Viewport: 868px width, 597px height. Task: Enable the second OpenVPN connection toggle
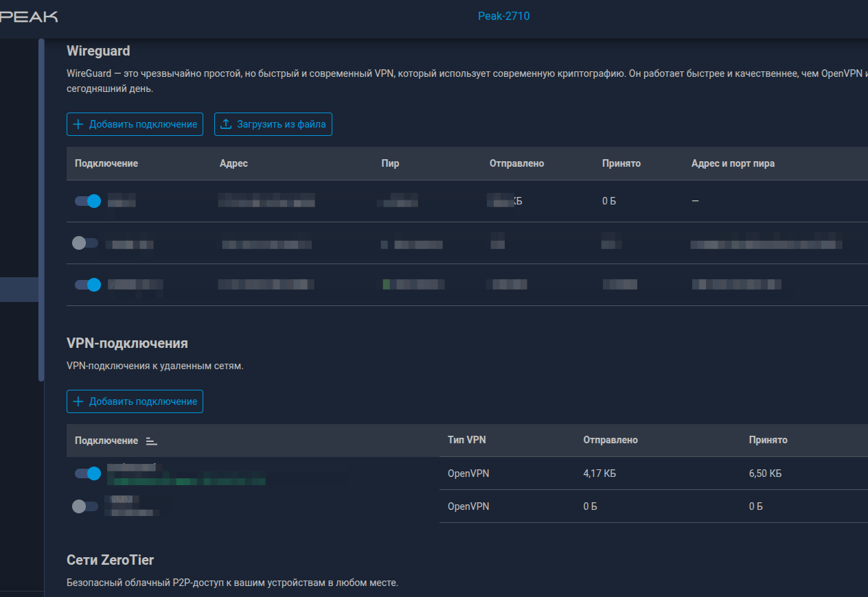[85, 506]
